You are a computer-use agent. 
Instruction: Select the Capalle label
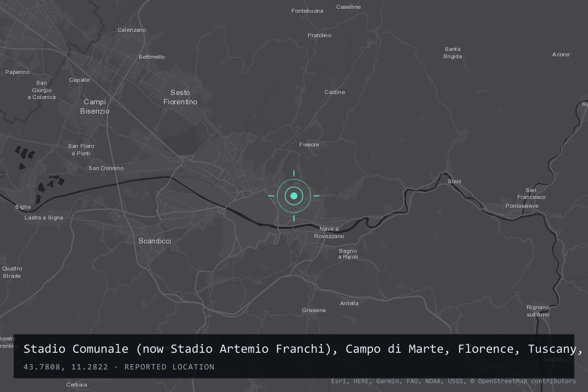(x=79, y=80)
